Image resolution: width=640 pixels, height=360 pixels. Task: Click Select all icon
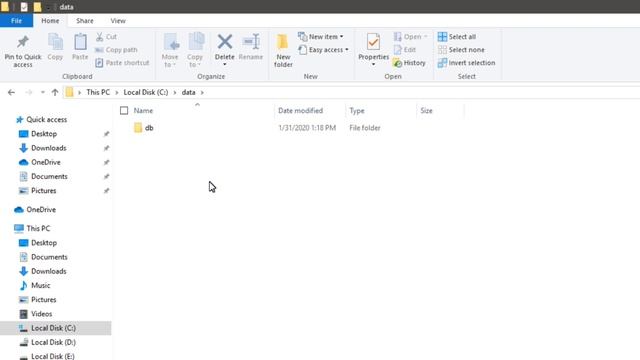pyautogui.click(x=442, y=37)
